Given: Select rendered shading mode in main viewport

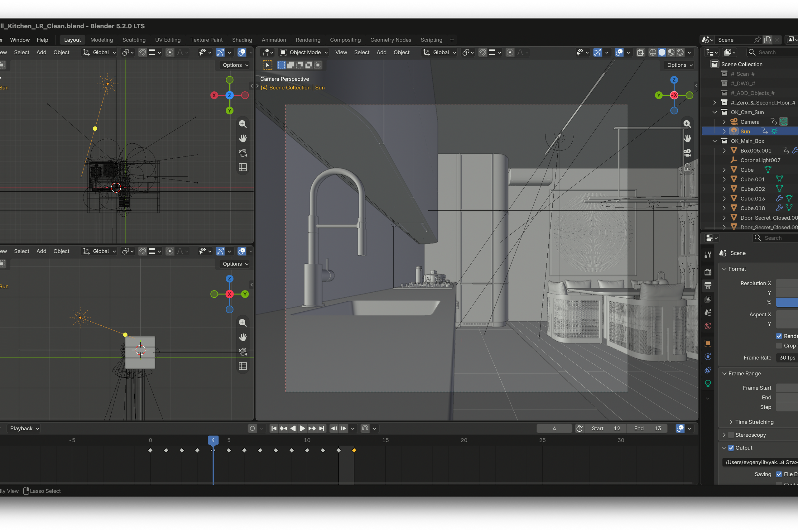Looking at the screenshot, I should pyautogui.click(x=680, y=52).
